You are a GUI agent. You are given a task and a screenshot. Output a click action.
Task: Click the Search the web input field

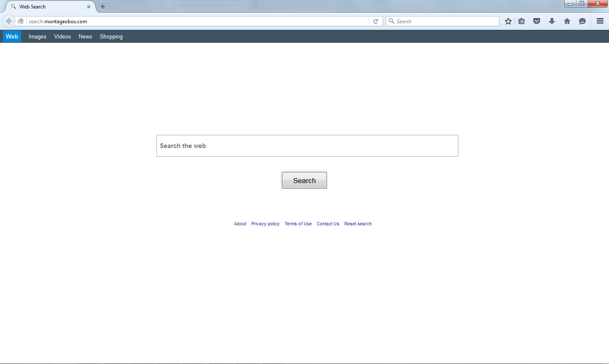(x=307, y=146)
